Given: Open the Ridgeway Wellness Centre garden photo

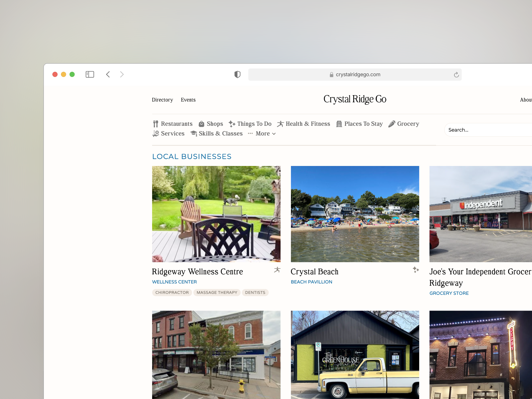Looking at the screenshot, I should click(216, 214).
